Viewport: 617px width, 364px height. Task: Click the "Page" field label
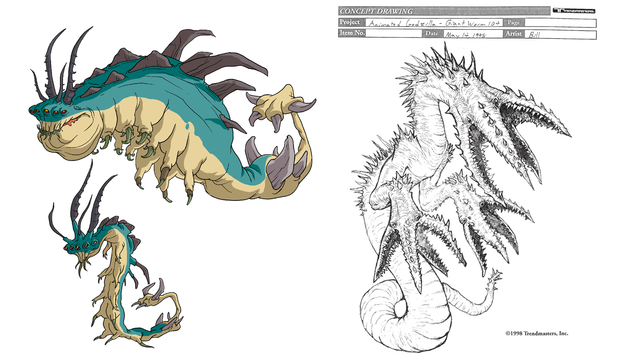coord(513,22)
